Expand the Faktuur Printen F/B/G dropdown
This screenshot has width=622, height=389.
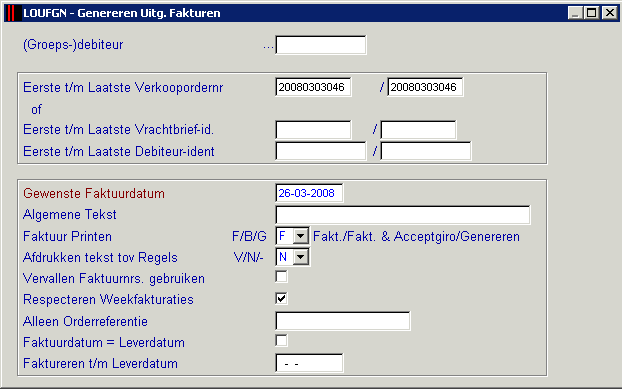click(x=301, y=236)
